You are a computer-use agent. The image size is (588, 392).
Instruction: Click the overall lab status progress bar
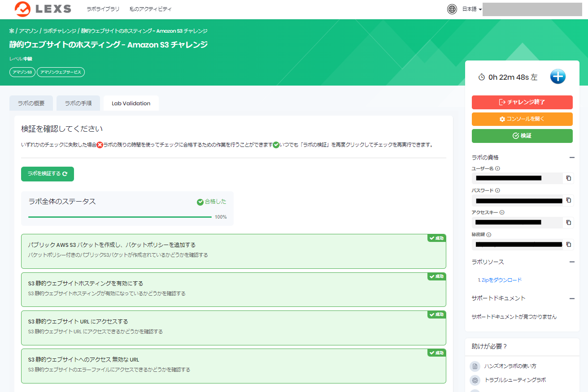click(x=120, y=217)
